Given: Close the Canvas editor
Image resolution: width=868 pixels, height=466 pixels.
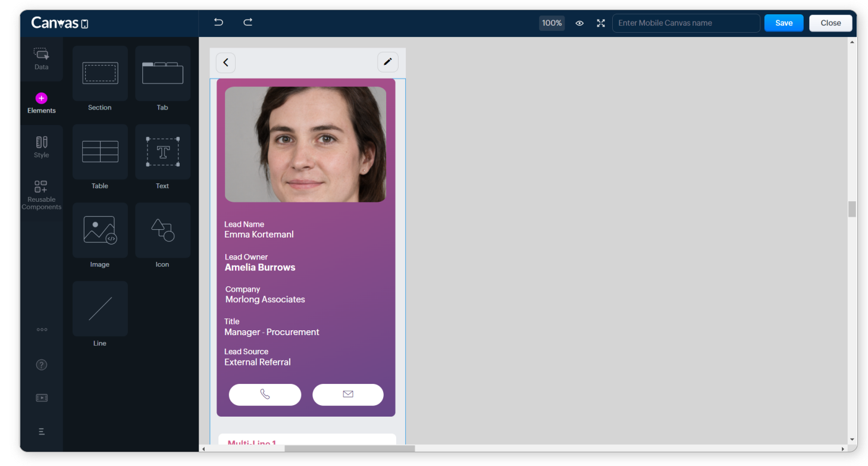Looking at the screenshot, I should 831,23.
